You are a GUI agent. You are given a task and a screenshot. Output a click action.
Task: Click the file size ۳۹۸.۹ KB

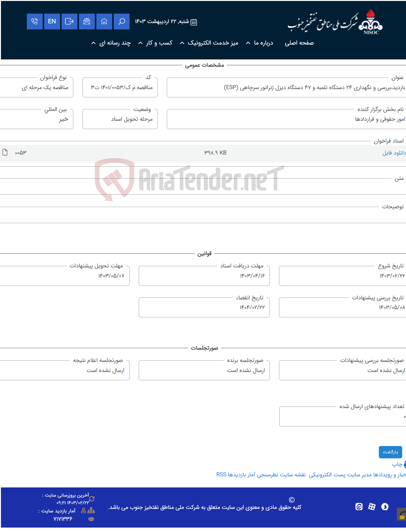point(215,153)
